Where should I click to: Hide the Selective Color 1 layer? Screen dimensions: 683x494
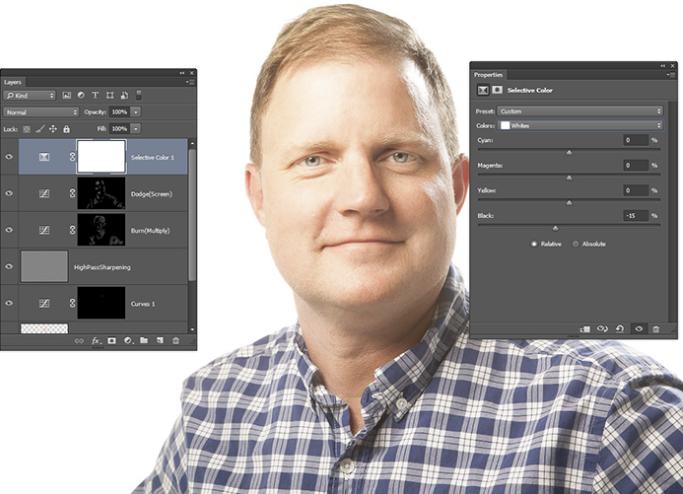tap(9, 157)
